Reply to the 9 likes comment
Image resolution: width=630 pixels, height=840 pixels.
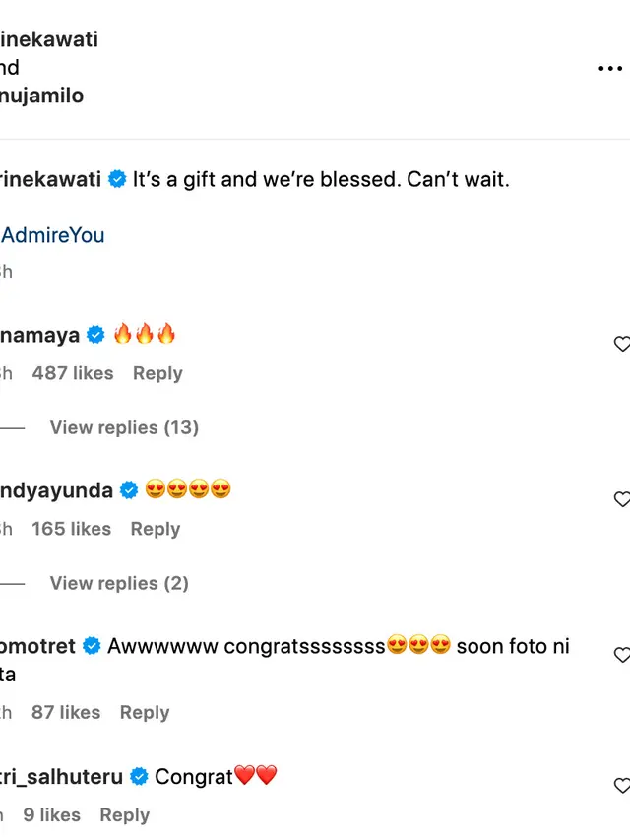125,814
